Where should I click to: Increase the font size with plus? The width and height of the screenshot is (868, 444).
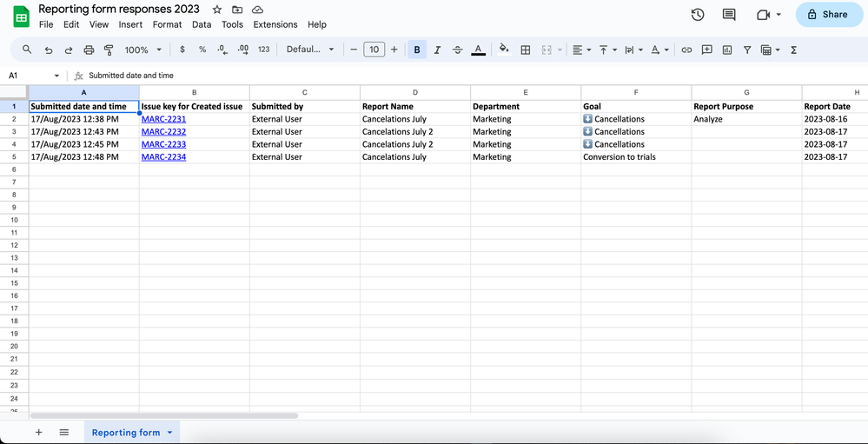point(394,50)
